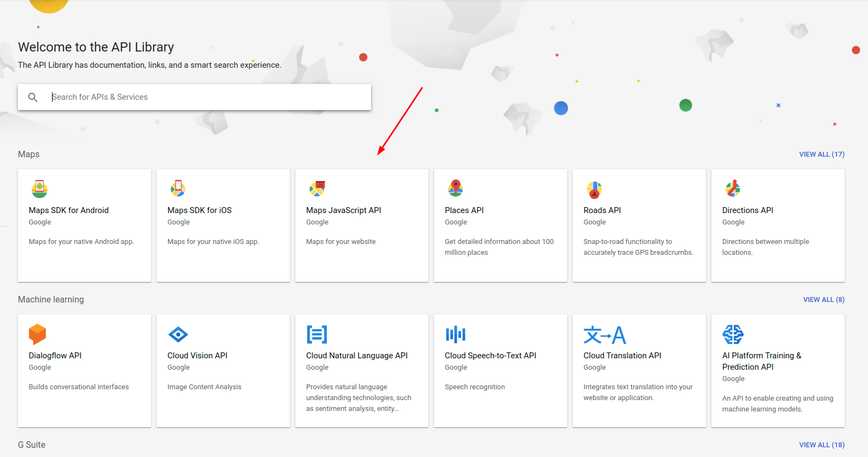
Task: Click the Maps SDK for Android icon
Action: coord(40,189)
